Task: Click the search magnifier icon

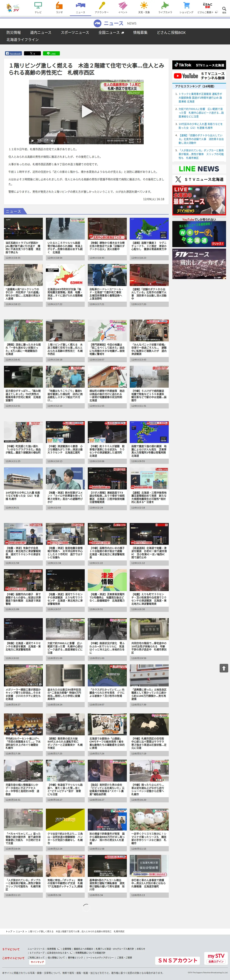Action: (x=224, y=9)
